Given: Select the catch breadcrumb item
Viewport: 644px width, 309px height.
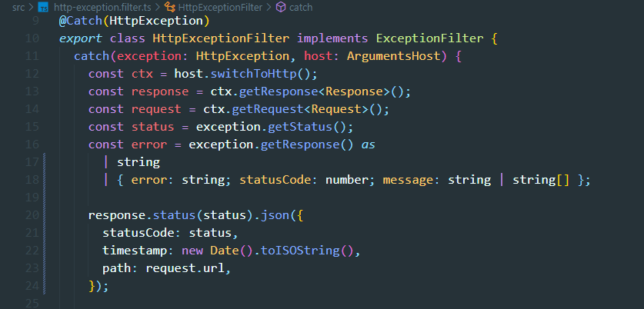Looking at the screenshot, I should (x=301, y=8).
